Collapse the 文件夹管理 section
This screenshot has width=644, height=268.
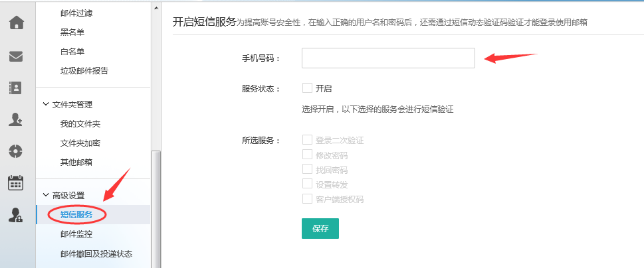46,104
